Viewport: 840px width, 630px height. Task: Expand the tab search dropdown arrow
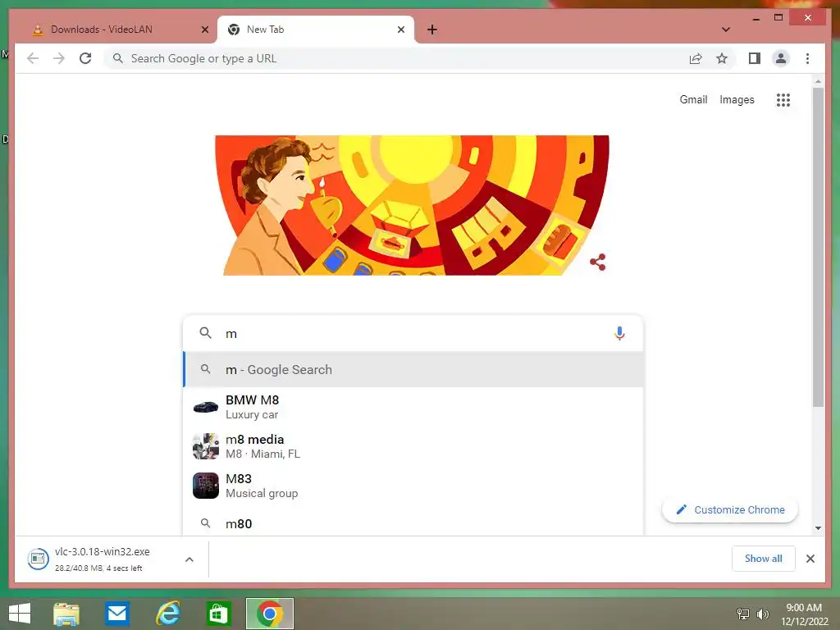(x=725, y=30)
